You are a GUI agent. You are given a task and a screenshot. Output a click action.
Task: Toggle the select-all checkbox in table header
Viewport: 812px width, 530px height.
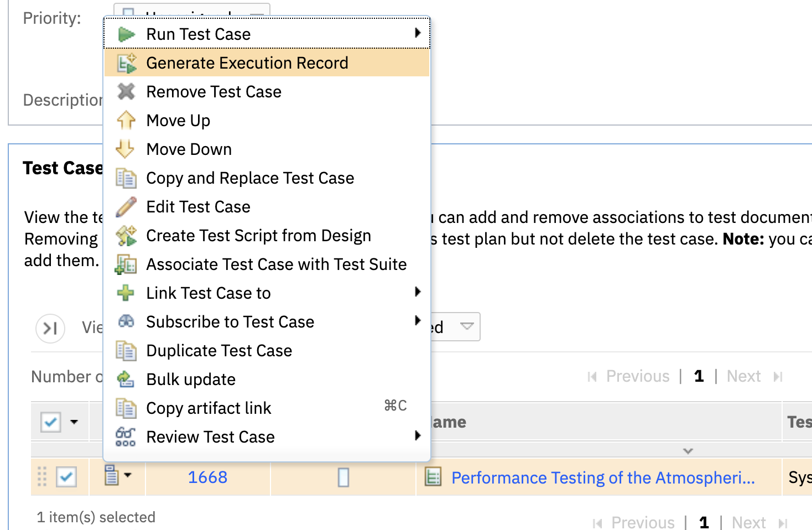(x=51, y=422)
